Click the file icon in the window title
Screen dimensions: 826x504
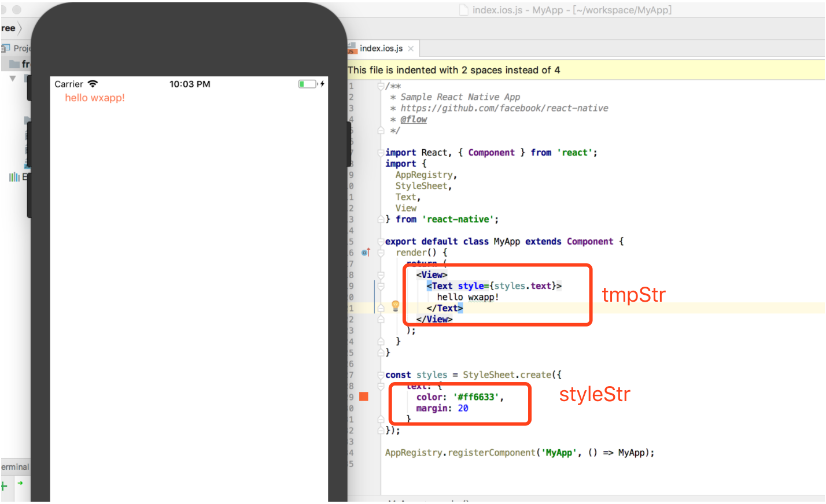[463, 10]
